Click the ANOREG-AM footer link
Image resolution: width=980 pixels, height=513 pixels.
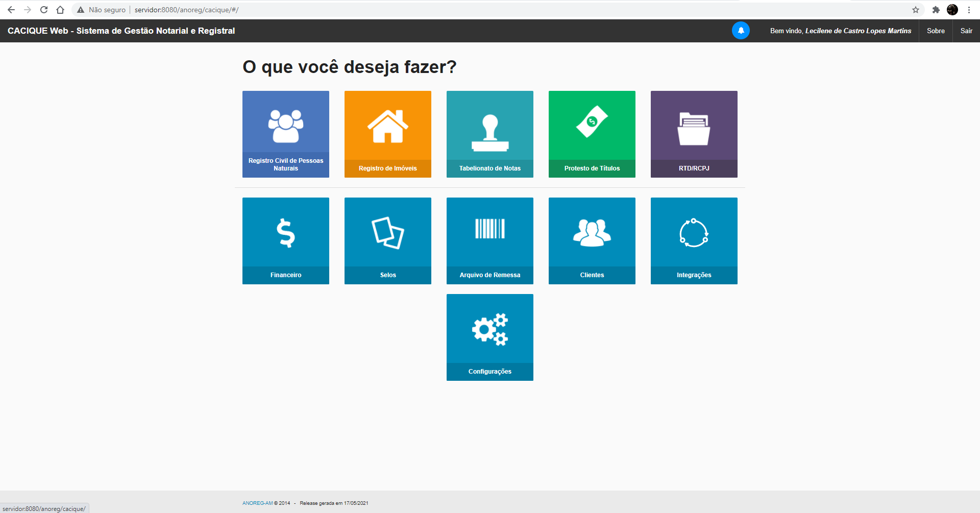coord(257,503)
